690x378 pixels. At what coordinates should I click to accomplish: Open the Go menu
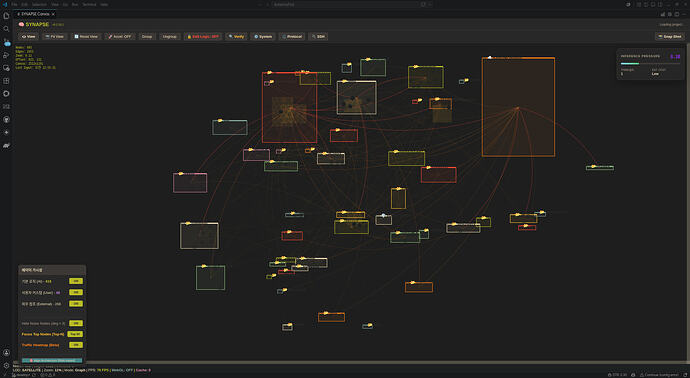(65, 4)
